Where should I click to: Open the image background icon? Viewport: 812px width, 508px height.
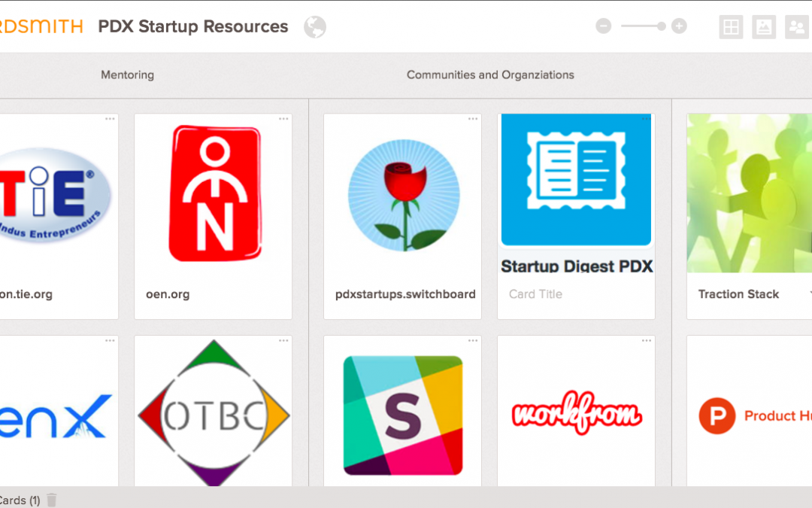click(764, 27)
